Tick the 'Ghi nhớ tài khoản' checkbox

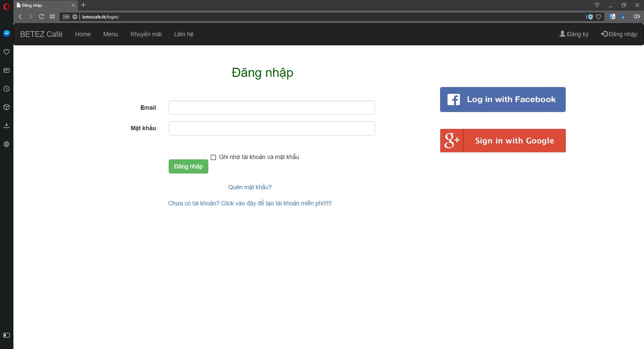coord(213,157)
